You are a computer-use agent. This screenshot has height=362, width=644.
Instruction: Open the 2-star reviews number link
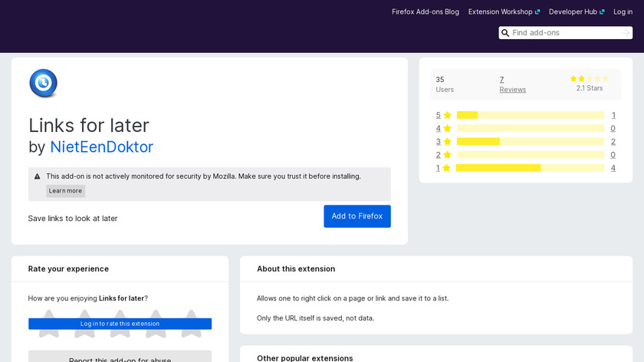439,154
